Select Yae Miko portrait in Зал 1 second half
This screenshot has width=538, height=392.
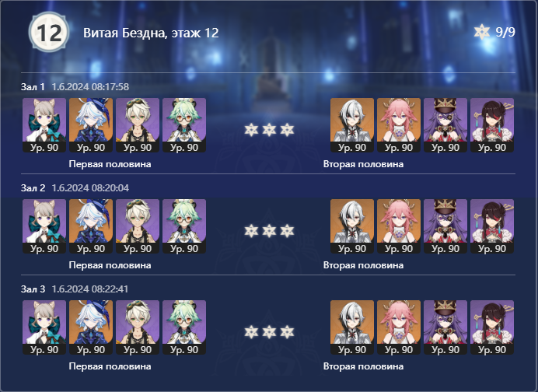399,125
